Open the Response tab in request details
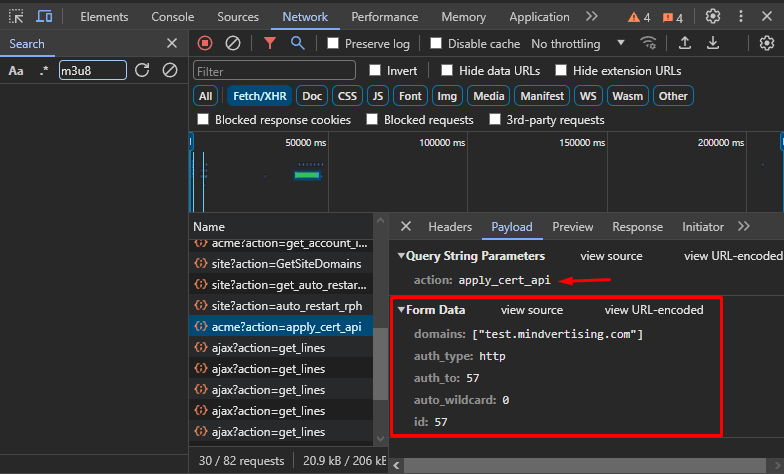784x474 pixels. pyautogui.click(x=637, y=227)
